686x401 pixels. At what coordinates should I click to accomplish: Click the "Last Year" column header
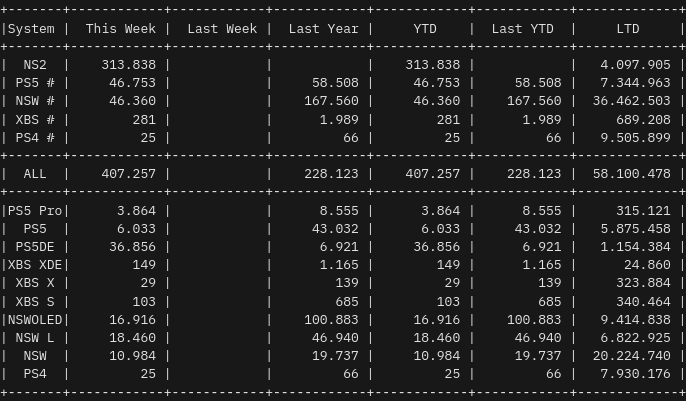coord(323,29)
